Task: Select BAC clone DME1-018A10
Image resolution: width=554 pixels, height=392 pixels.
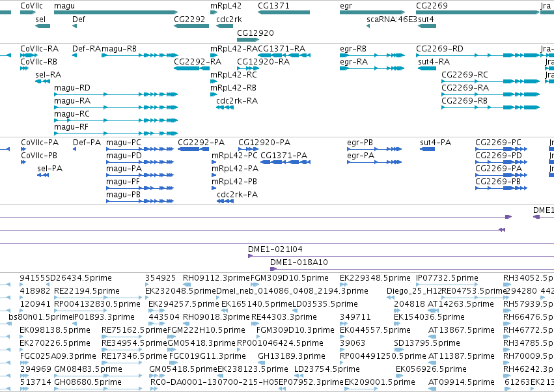Action: (x=299, y=262)
